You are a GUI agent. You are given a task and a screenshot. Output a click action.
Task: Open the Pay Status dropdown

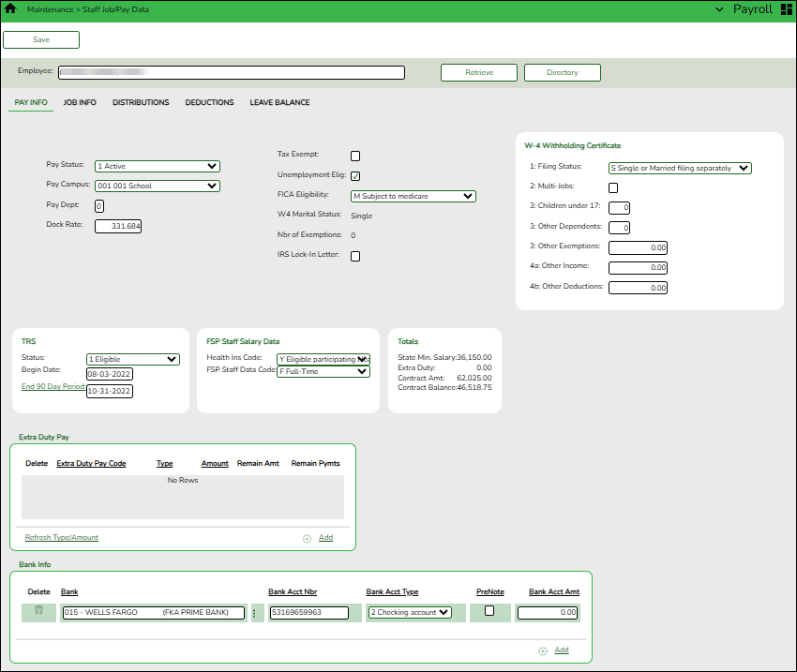click(x=158, y=166)
